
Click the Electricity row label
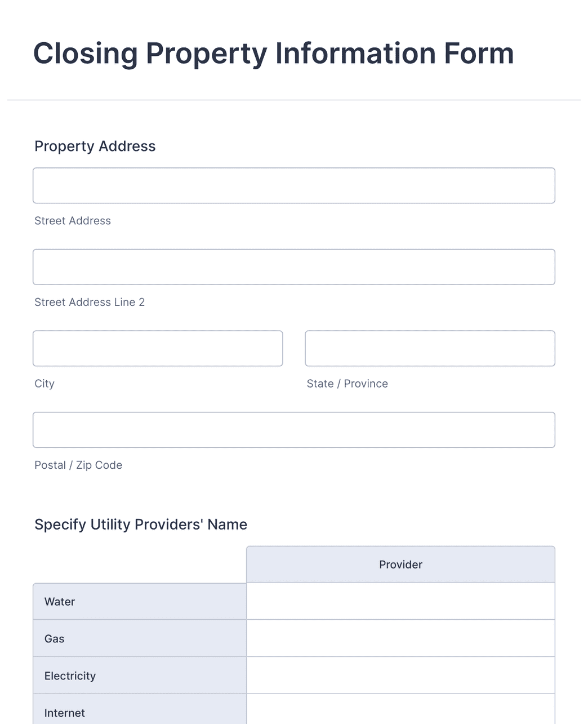[x=70, y=675]
